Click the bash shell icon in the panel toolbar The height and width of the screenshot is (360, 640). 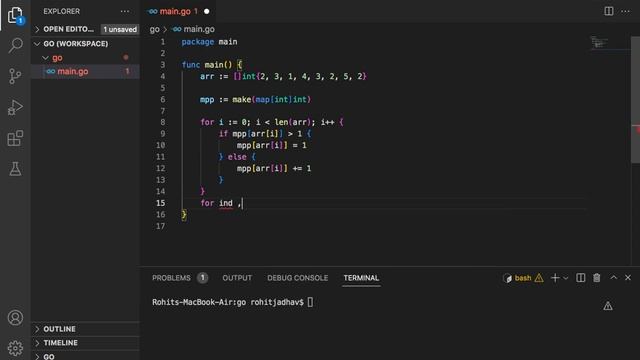click(507, 278)
